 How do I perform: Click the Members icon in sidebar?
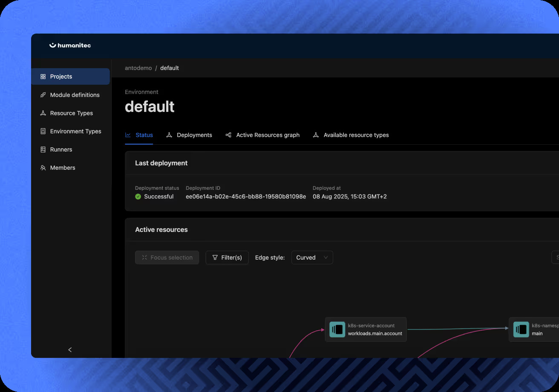[43, 168]
